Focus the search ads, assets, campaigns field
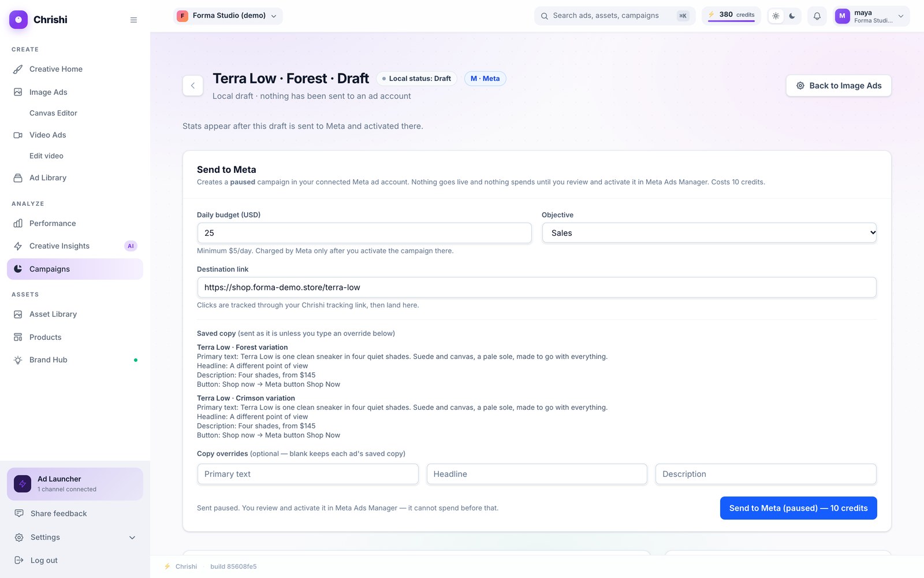 pos(614,16)
